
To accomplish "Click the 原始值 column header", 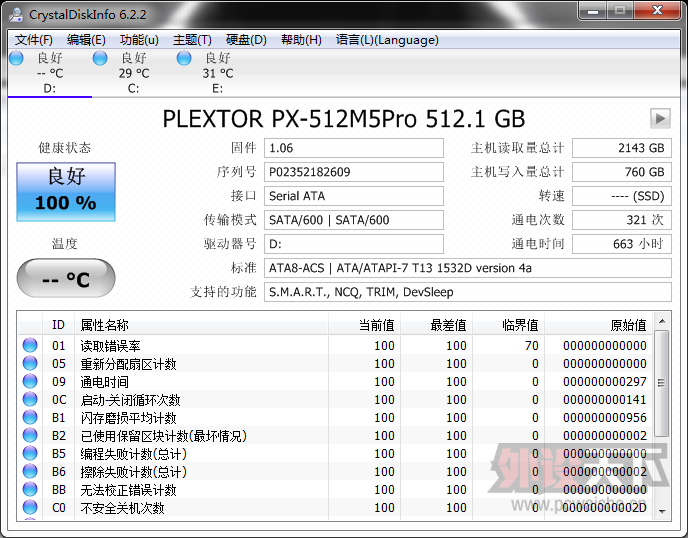I will coord(598,325).
